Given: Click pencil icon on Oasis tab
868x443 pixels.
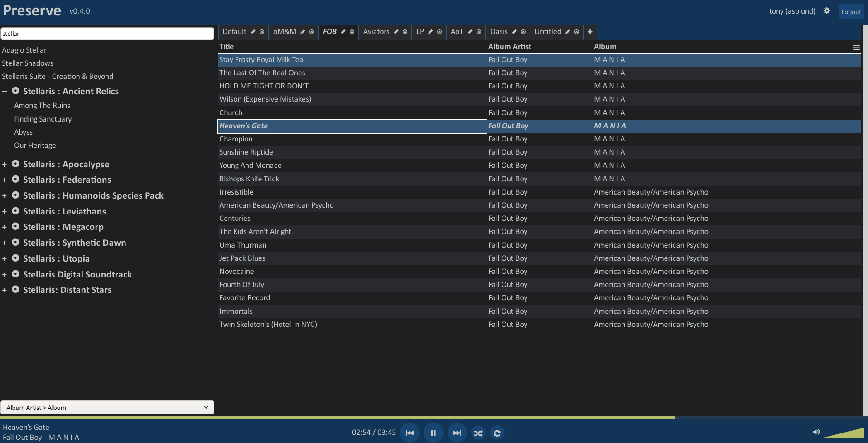Looking at the screenshot, I should 514,32.
